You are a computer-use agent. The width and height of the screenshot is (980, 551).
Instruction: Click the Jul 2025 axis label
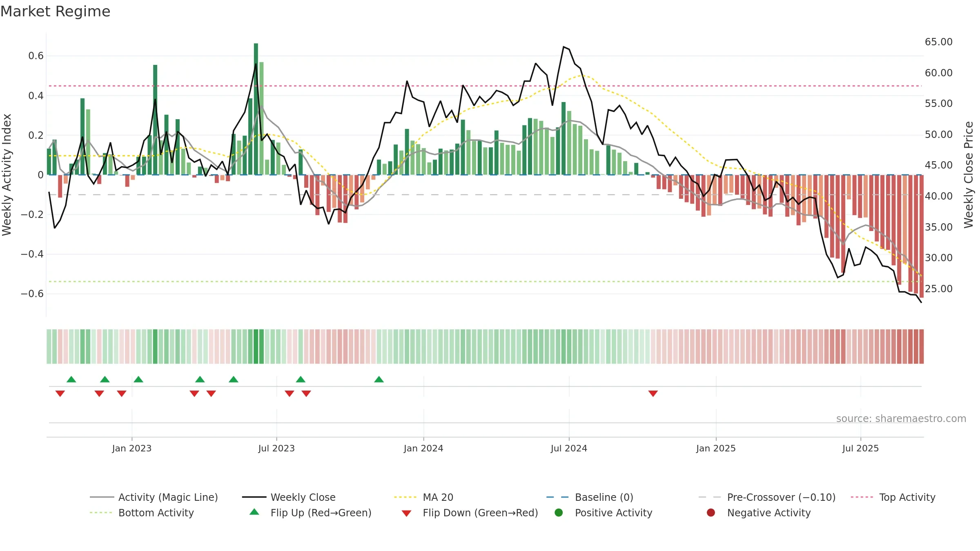click(860, 448)
